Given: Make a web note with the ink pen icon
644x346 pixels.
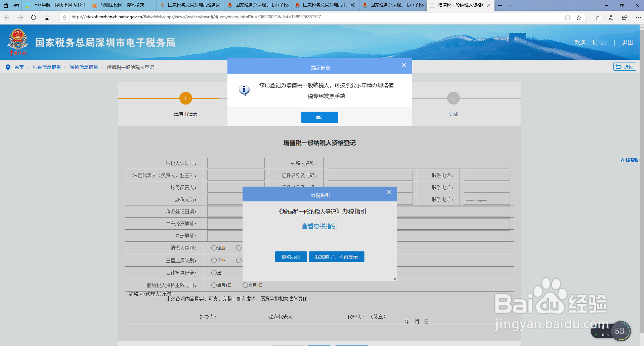Looking at the screenshot, I should (x=611, y=17).
